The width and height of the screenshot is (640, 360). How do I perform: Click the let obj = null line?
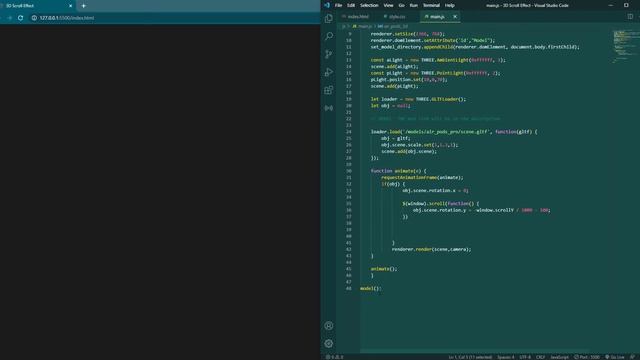coord(390,106)
